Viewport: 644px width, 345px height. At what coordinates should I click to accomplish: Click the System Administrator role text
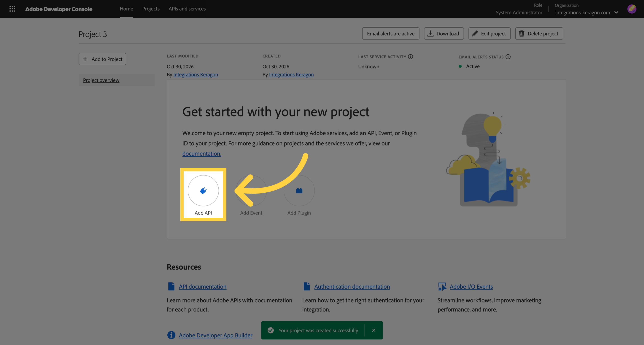(x=519, y=12)
